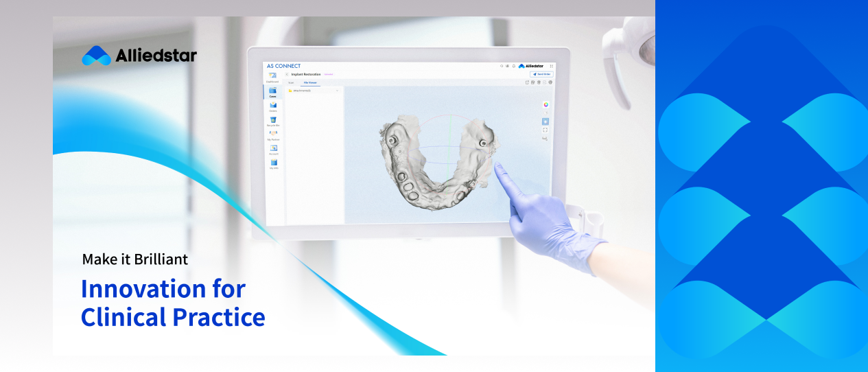868x372 pixels.
Task: Open the Recycle Bin sidebar icon
Action: pos(273,121)
